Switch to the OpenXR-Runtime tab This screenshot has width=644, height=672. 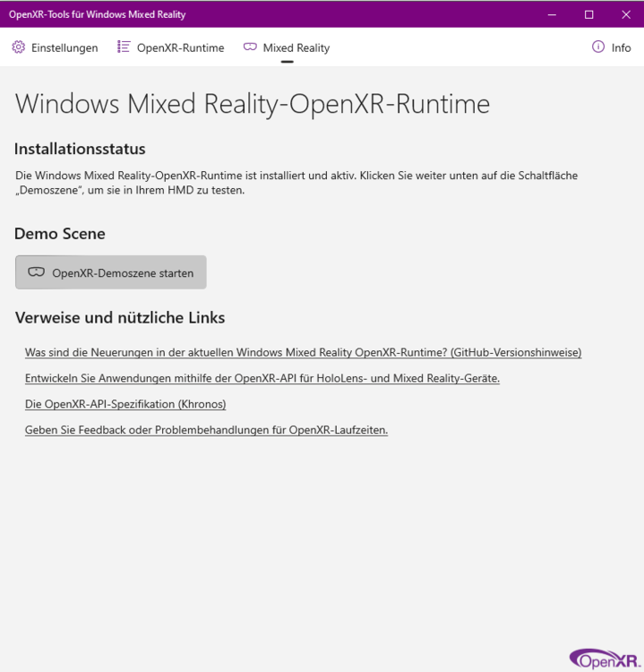click(171, 47)
